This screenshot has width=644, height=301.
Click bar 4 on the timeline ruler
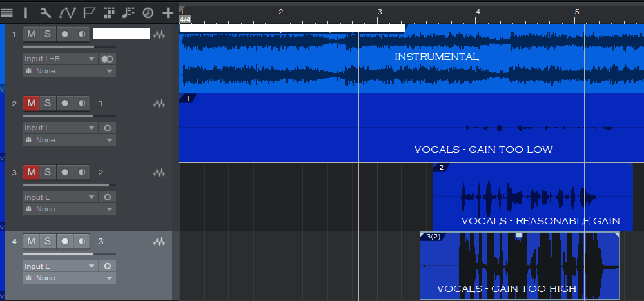[478, 12]
